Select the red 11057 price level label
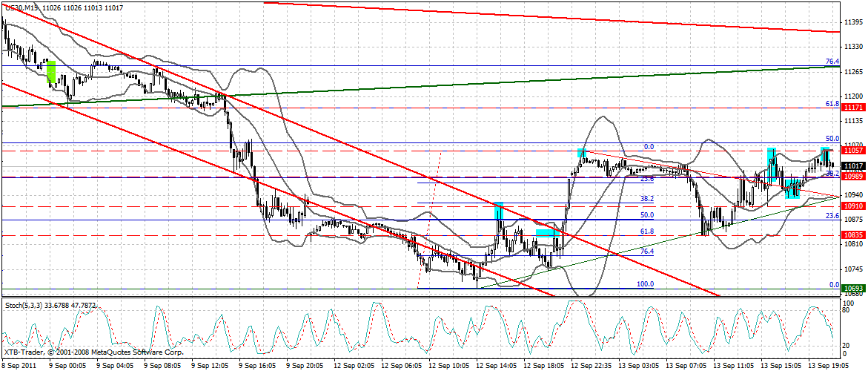The width and height of the screenshot is (868, 371). click(853, 151)
